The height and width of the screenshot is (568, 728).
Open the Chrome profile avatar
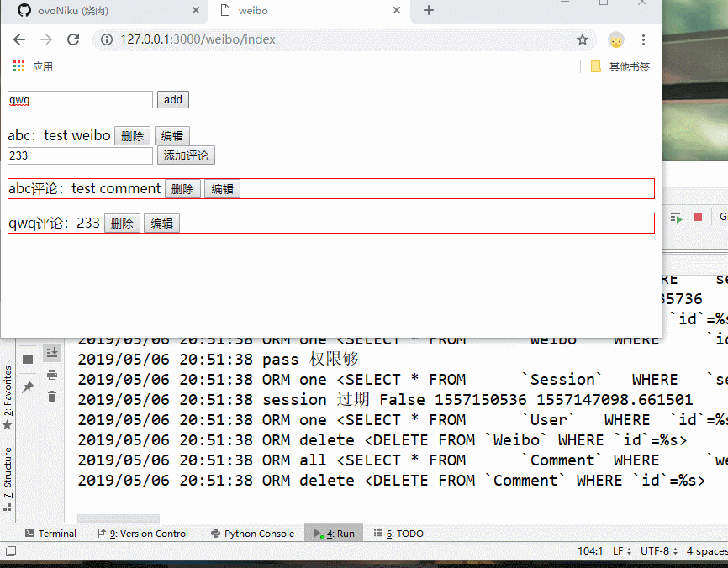[x=615, y=40]
